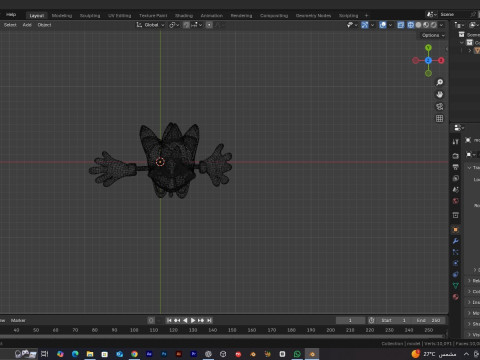Click the negative X circle on gizmo
Image resolution: width=480 pixels, height=360 pixels.
tap(416, 60)
